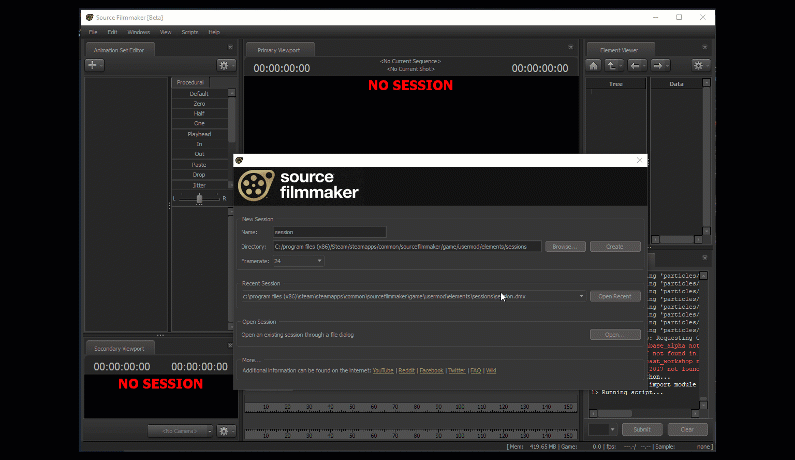Open the Edit menu

pyautogui.click(x=112, y=32)
